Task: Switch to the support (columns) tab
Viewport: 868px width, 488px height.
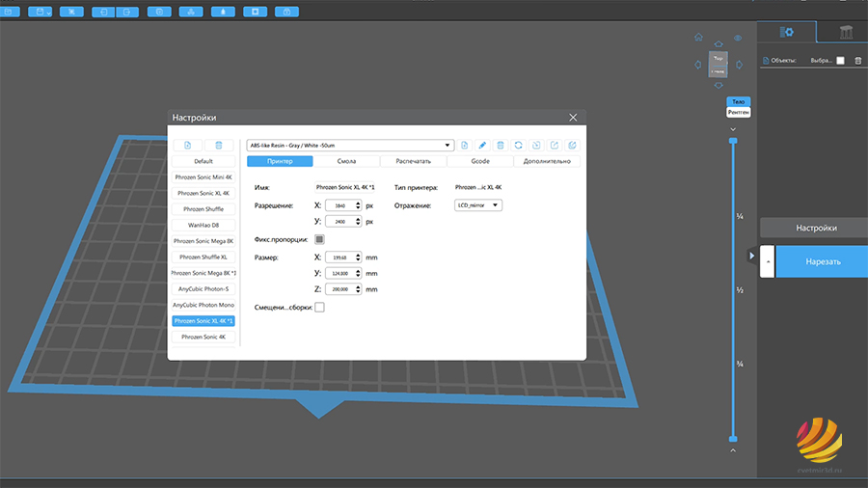Action: pos(845,32)
